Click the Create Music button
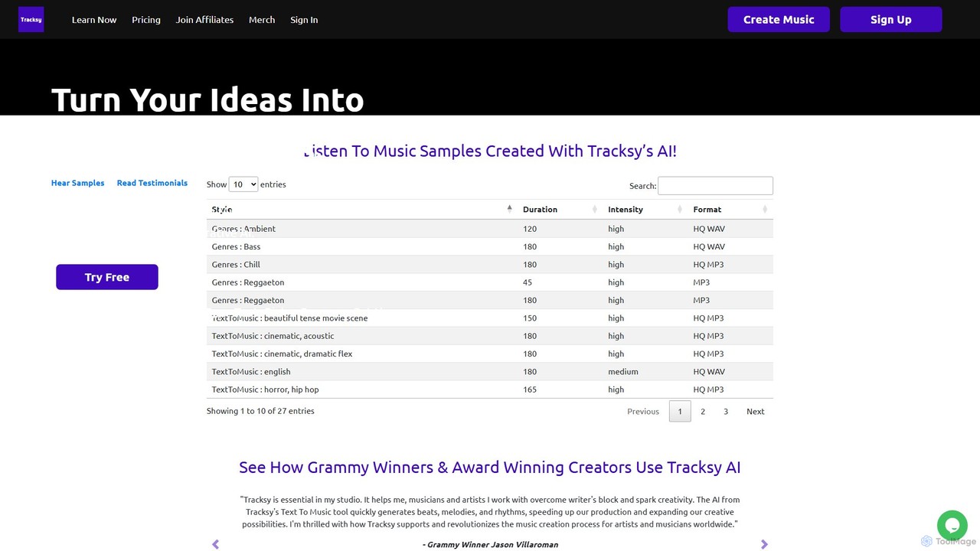This screenshot has width=980, height=551. click(779, 20)
